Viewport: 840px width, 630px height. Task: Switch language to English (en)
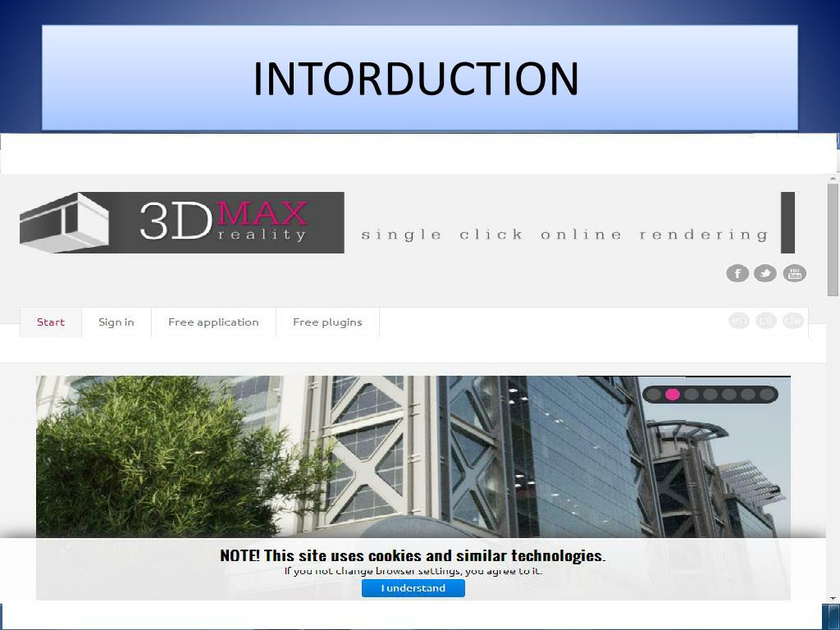(739, 321)
